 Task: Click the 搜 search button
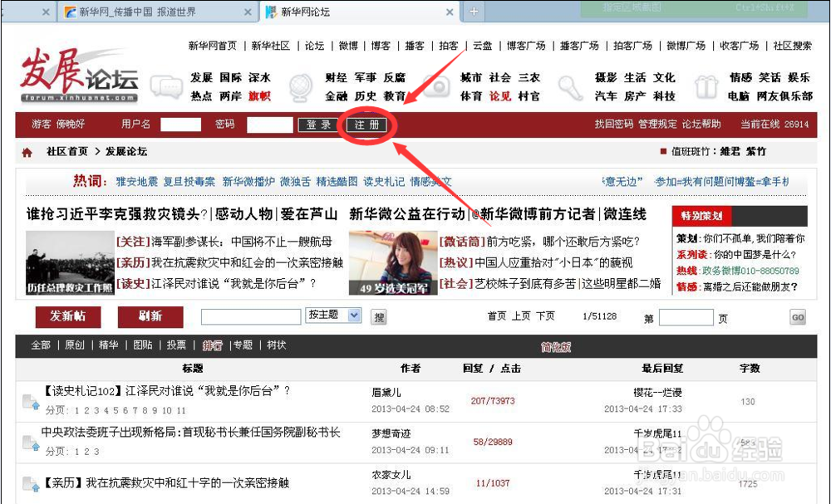[x=378, y=316]
